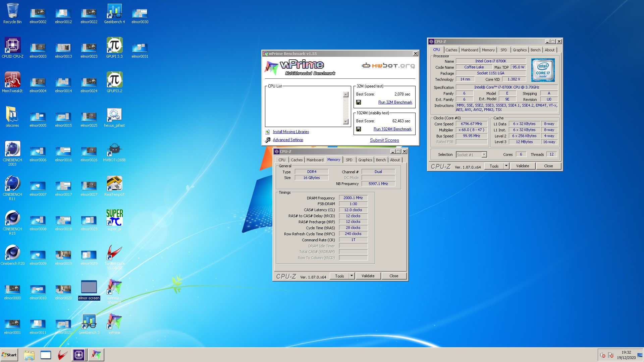
Task: Click Run 32M Benchmark link
Action: coord(395,102)
